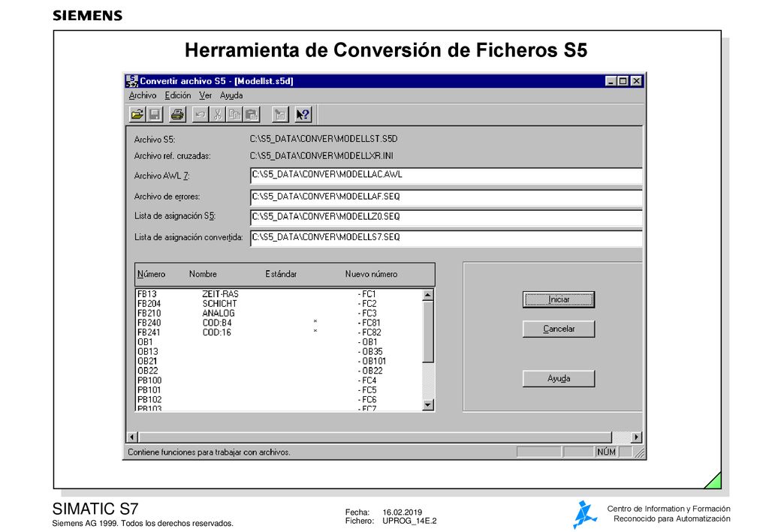Open the Ayuda menu
The height and width of the screenshot is (532, 769).
click(x=231, y=95)
